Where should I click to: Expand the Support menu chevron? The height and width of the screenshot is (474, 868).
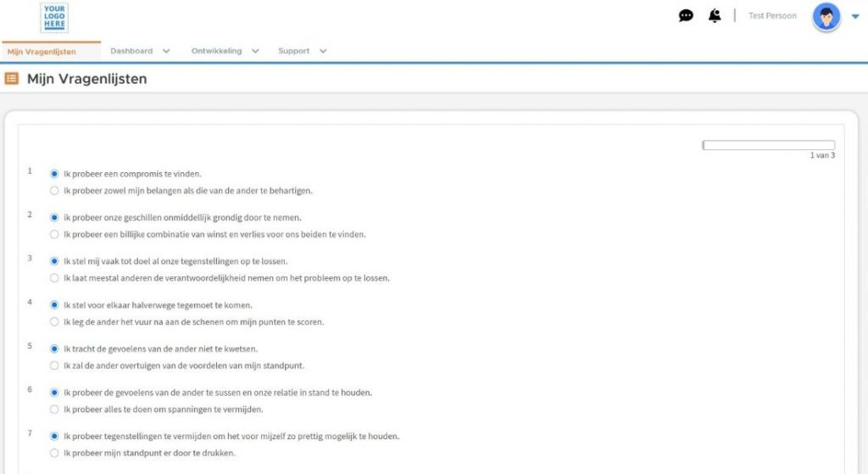click(323, 51)
